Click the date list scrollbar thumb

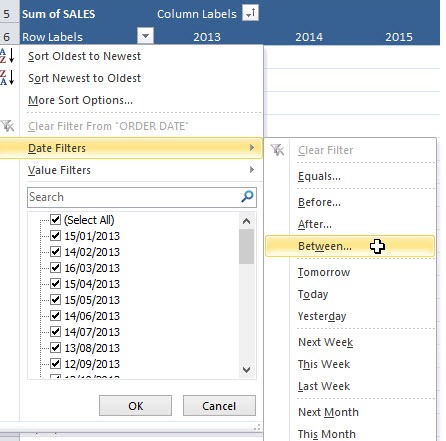click(247, 246)
